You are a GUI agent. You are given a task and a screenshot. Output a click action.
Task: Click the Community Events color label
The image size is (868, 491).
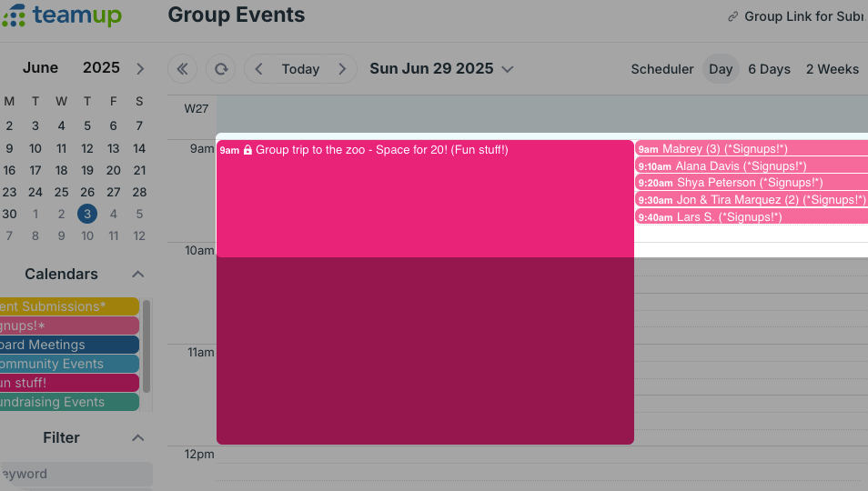(x=68, y=364)
